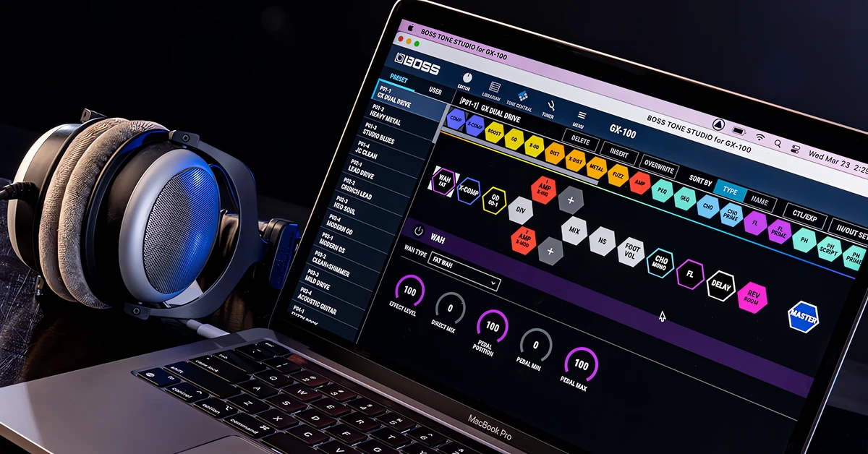Screen dimensions: 868x454
Task: Select the DIV divider block
Action: (x=521, y=209)
